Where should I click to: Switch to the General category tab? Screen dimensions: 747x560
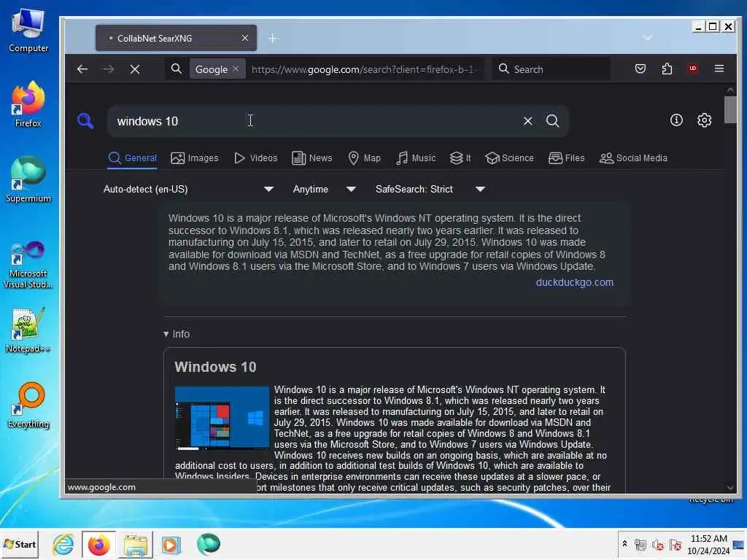tap(133, 158)
